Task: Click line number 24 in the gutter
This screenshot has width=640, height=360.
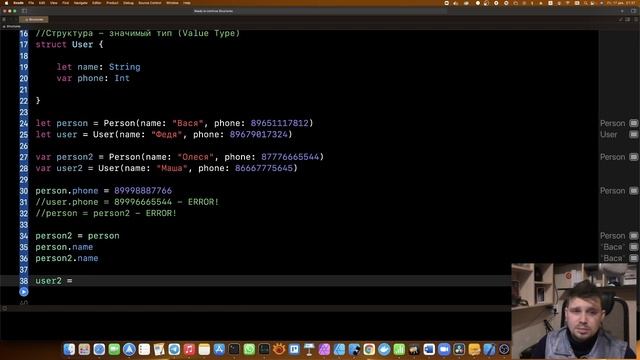Action: click(x=24, y=123)
